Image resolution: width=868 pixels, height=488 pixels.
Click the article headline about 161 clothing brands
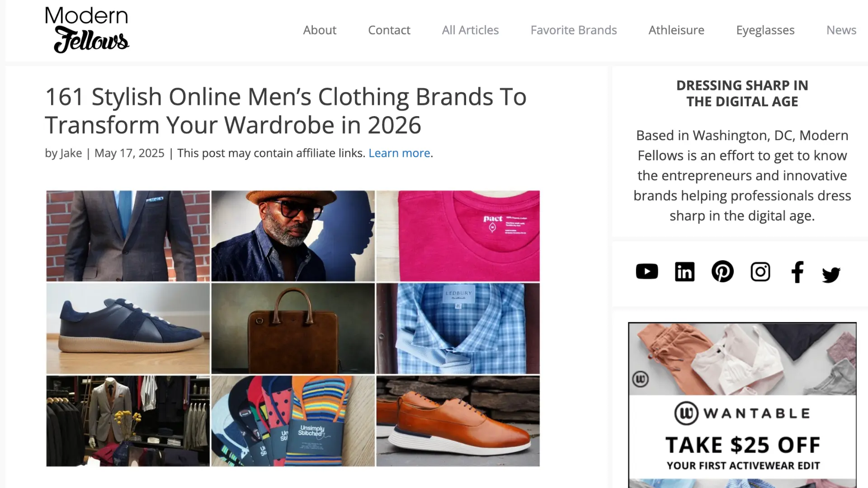pos(285,110)
